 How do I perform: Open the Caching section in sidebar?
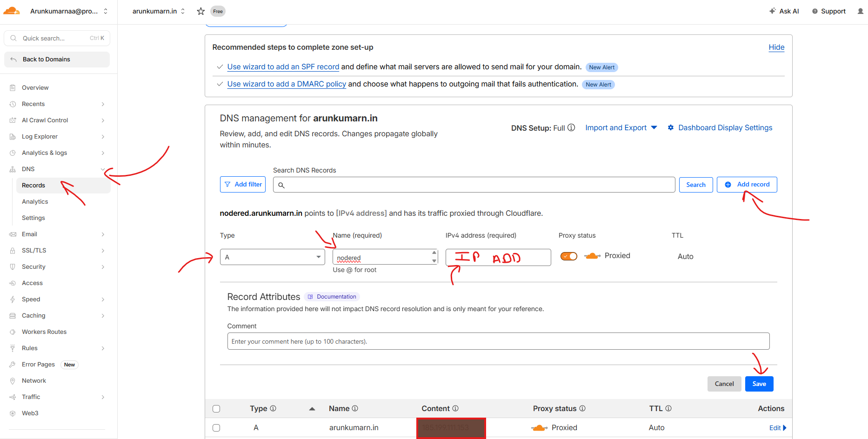33,315
